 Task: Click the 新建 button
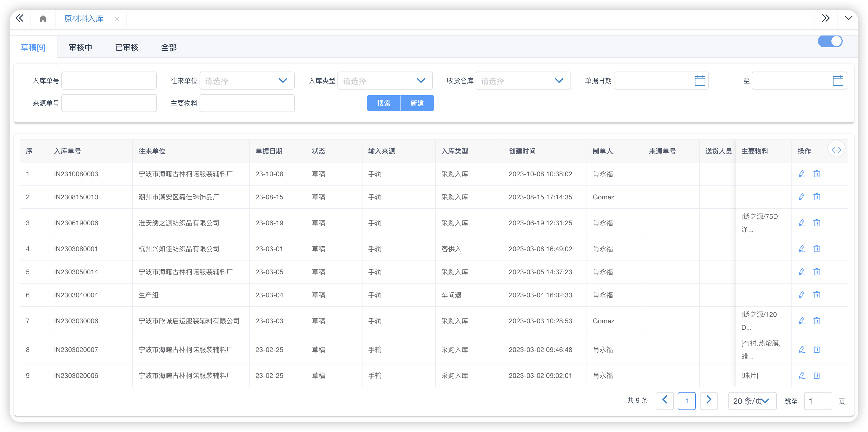(417, 103)
